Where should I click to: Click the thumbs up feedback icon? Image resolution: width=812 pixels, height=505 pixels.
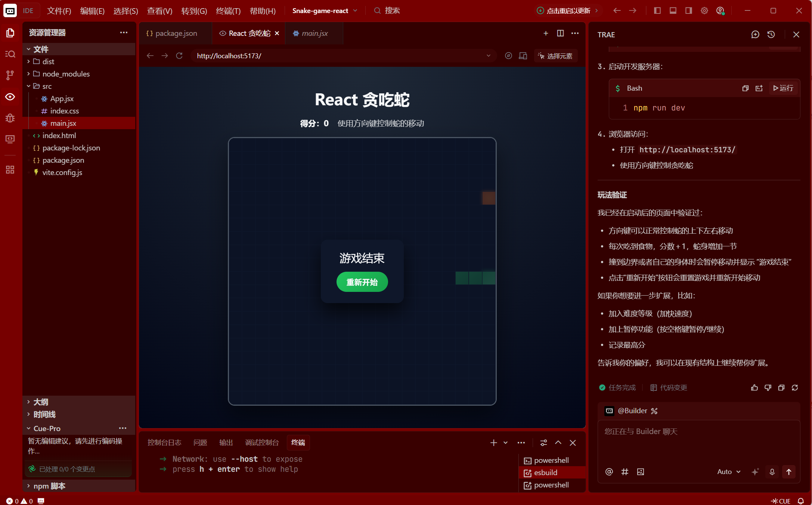pos(754,387)
